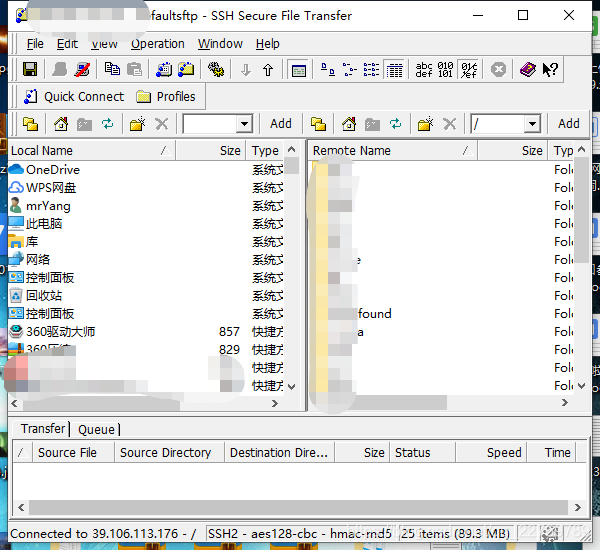Open the File menu
This screenshot has height=550, width=600.
pos(35,44)
